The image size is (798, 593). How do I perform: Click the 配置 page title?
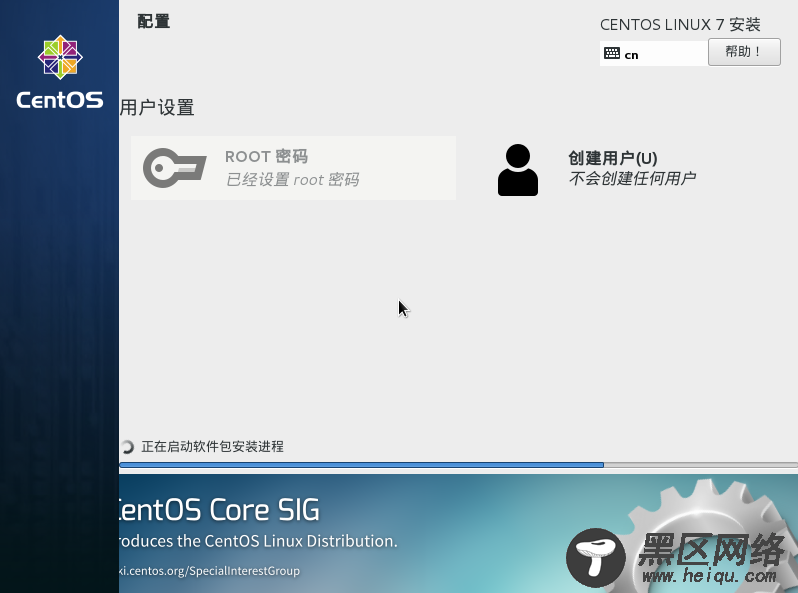point(154,21)
